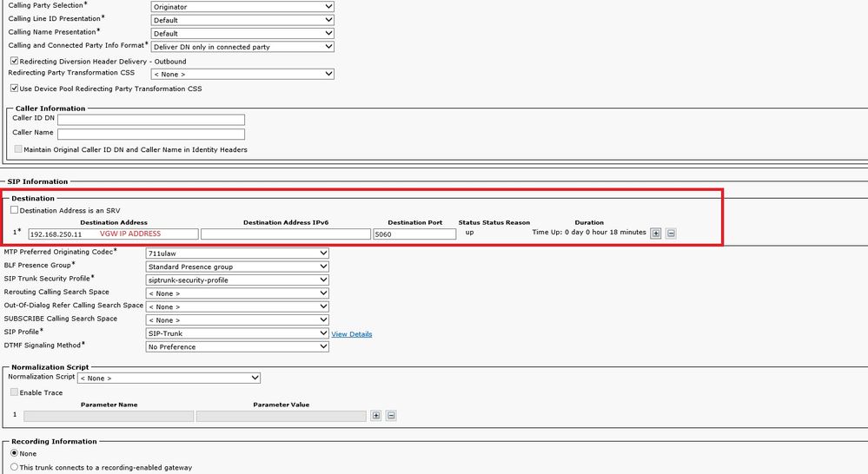The height and width of the screenshot is (474, 868).
Task: Open SIP Profile dropdown
Action: (x=237, y=333)
